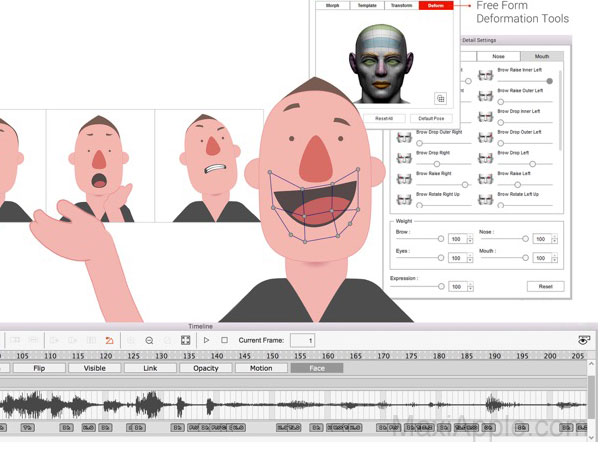Image resolution: width=600 pixels, height=450 pixels.
Task: Click the Flip track button
Action: coord(39,368)
